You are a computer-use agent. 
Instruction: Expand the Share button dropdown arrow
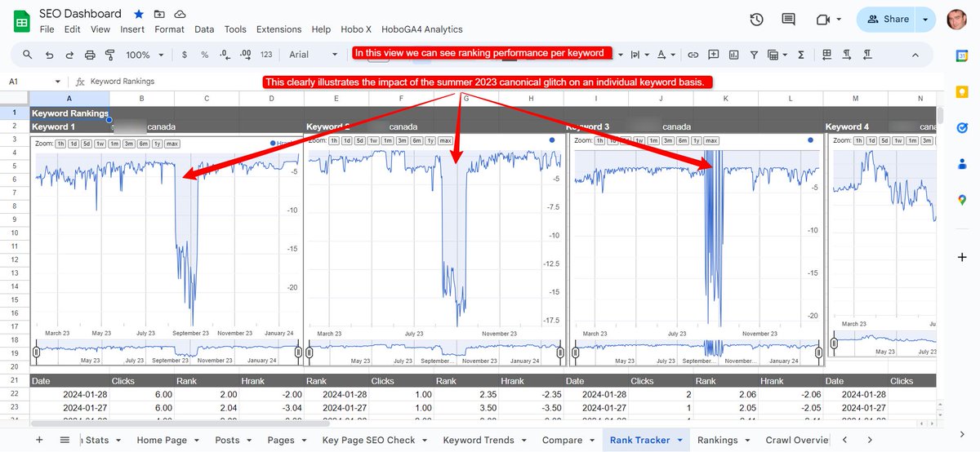click(x=924, y=20)
